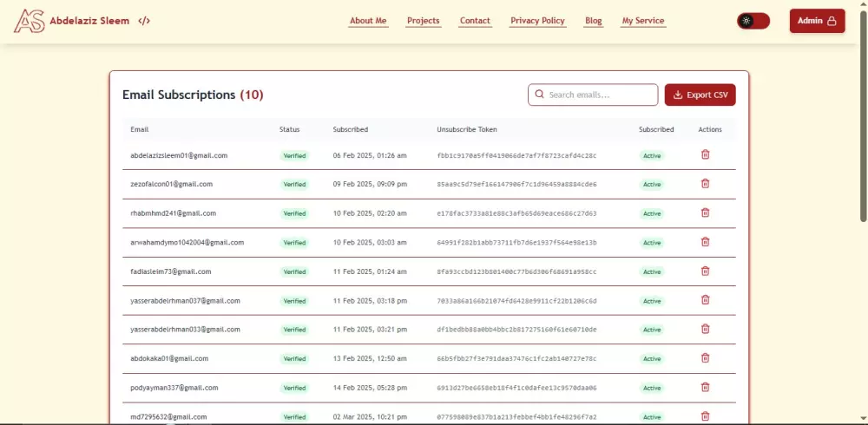Click the date 10 Feb 2025, 03:03 am

(370, 242)
